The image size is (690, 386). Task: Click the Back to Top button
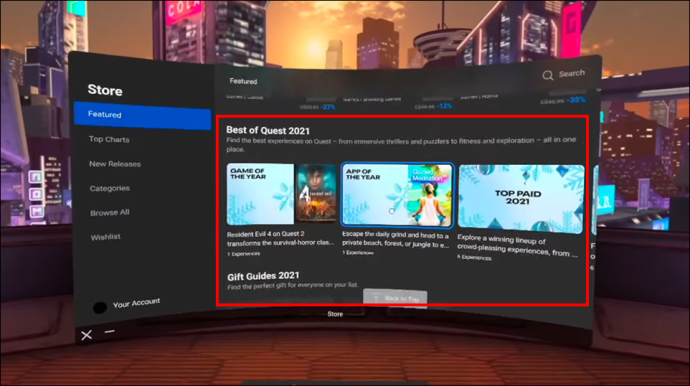point(395,298)
